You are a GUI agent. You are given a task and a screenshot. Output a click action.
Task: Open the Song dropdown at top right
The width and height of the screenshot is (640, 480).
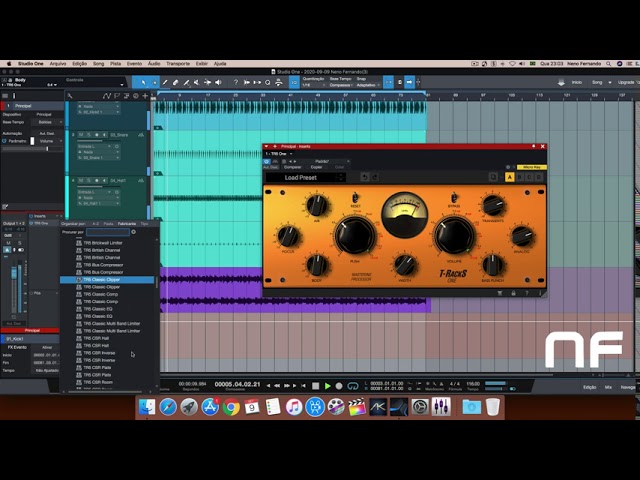tap(601, 82)
